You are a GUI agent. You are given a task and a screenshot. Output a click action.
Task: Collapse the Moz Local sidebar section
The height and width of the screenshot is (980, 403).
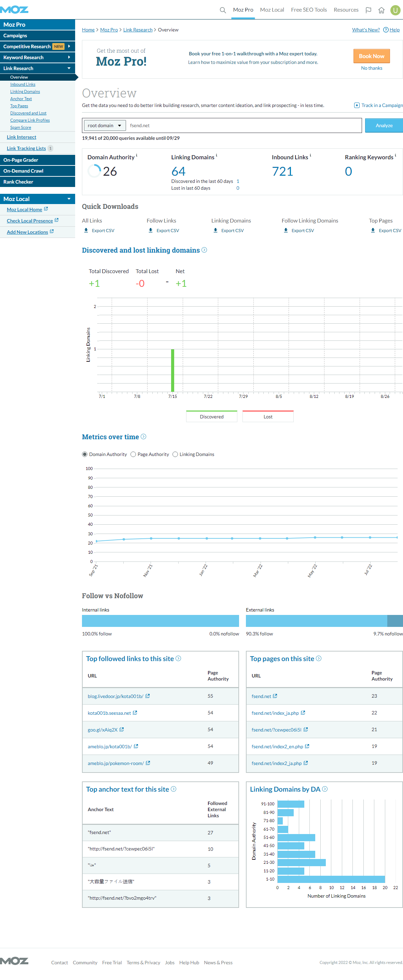pyautogui.click(x=69, y=199)
